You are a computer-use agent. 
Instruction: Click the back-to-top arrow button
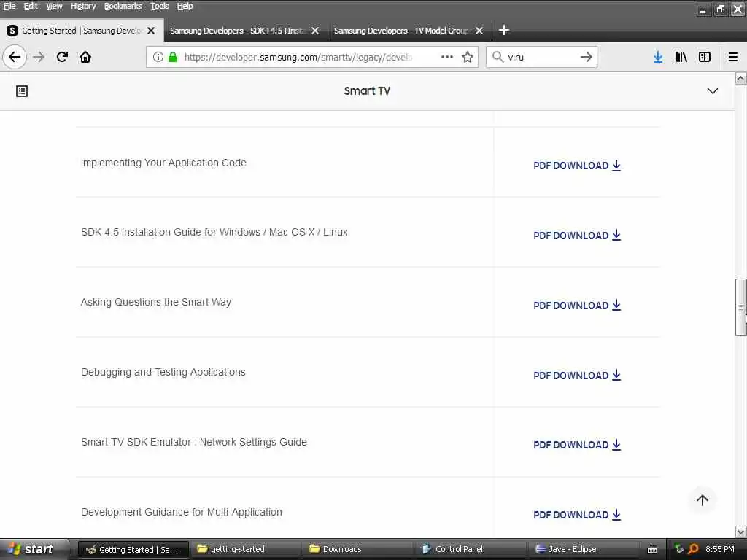coord(703,500)
